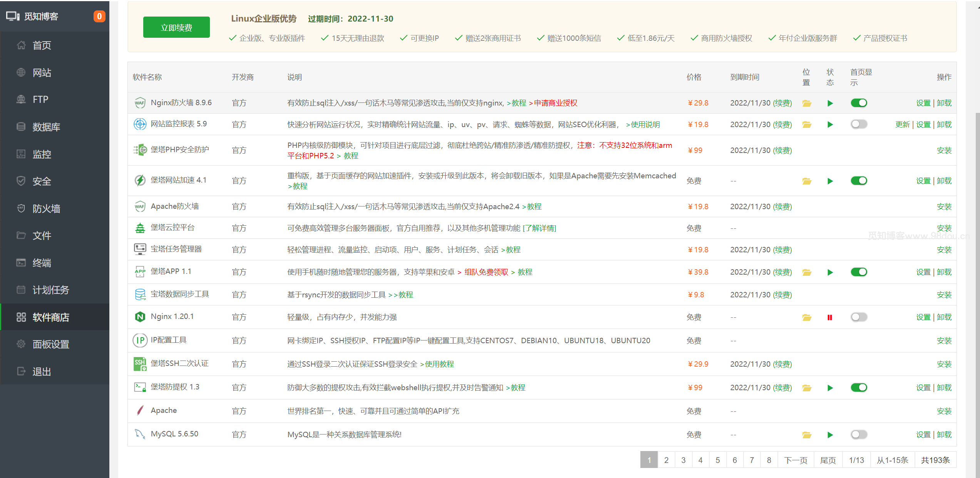
Task: Open folder location for 堡塔防提权 1.3
Action: coord(807,388)
